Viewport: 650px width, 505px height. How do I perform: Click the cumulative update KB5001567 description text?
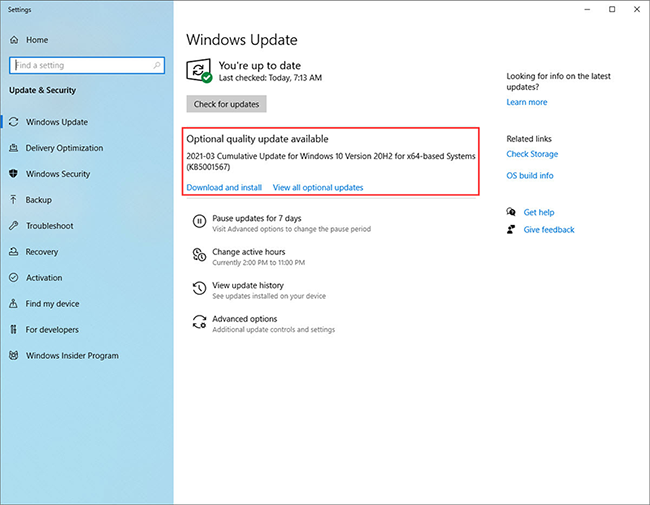pyautogui.click(x=330, y=161)
